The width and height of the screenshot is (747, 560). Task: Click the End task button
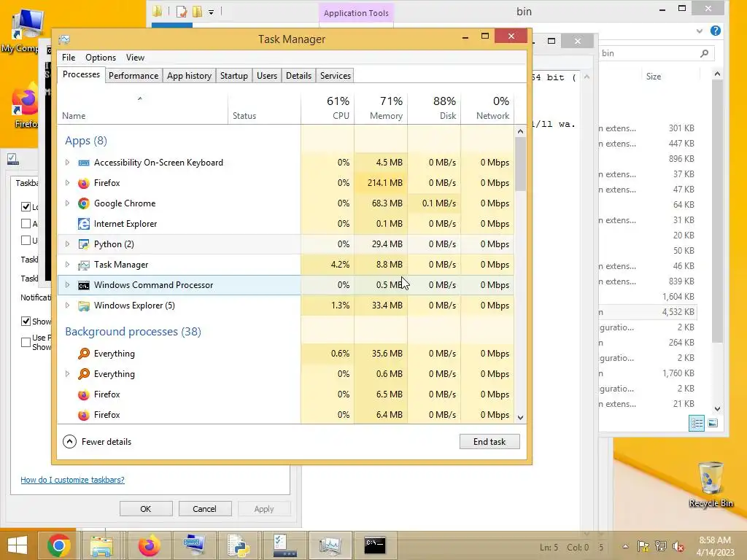click(489, 441)
